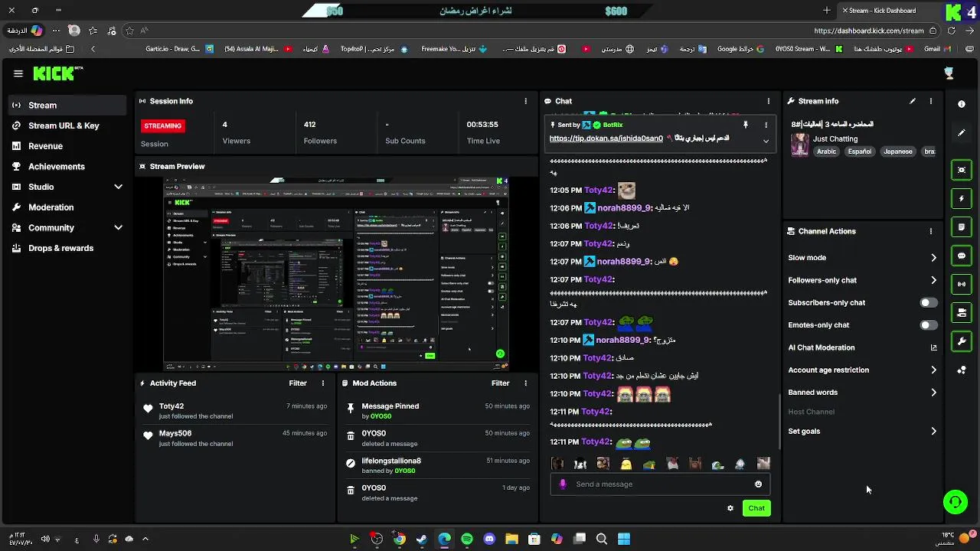Viewport: 980px width, 551px height.
Task: Click the browser address bar URL
Action: click(868, 31)
